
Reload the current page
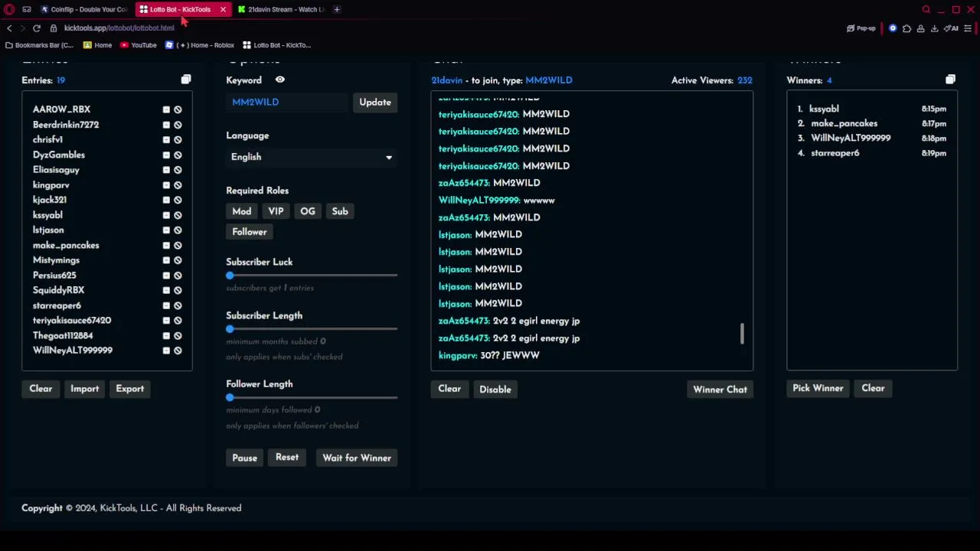click(36, 28)
